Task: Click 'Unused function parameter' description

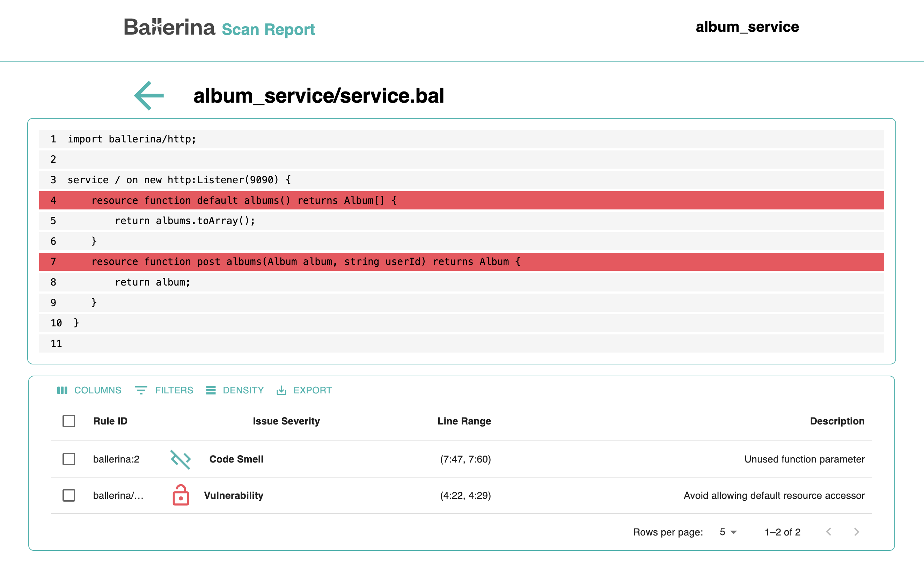Action: (x=804, y=459)
